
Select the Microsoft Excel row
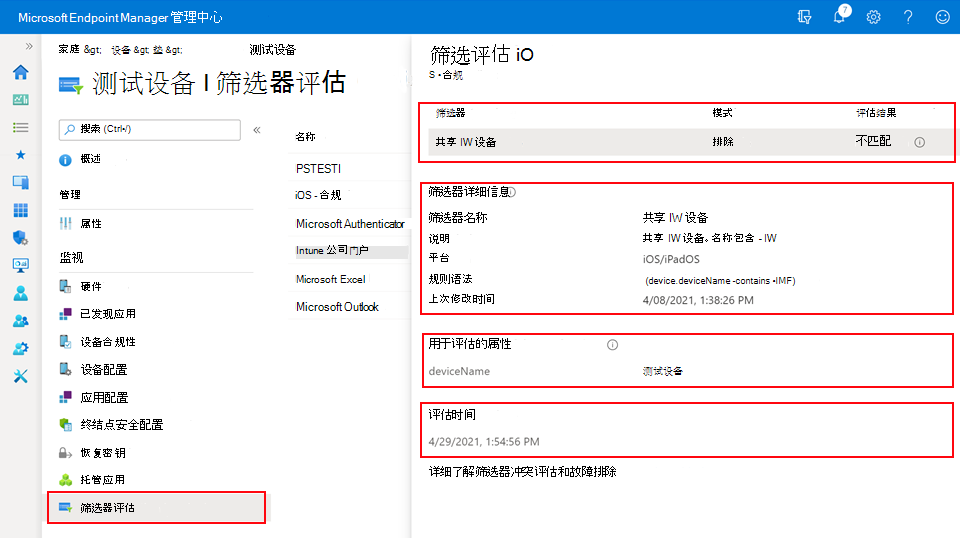click(349, 279)
